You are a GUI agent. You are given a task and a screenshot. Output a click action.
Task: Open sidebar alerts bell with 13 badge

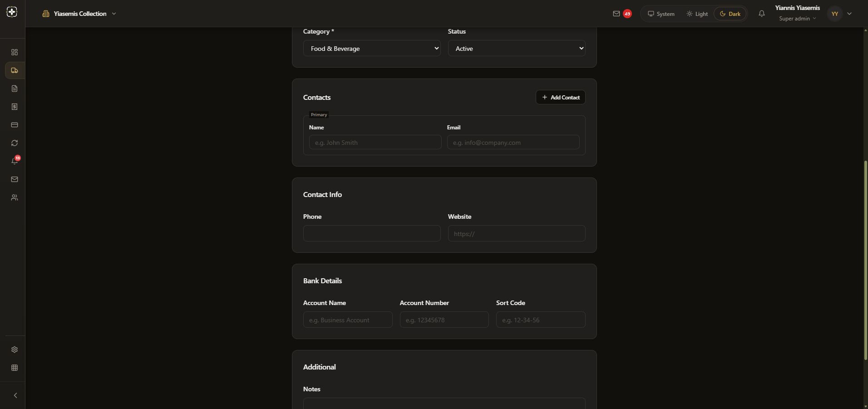click(15, 161)
